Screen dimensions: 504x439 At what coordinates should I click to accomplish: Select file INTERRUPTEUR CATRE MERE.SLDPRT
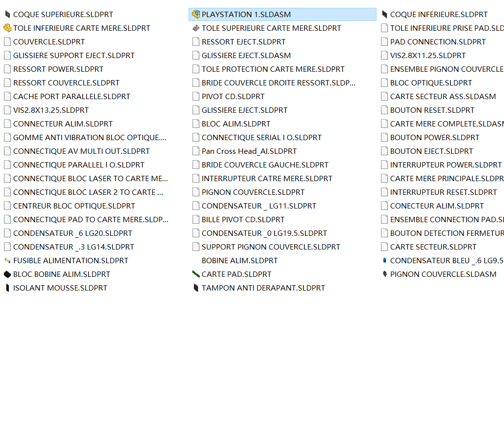point(267,178)
